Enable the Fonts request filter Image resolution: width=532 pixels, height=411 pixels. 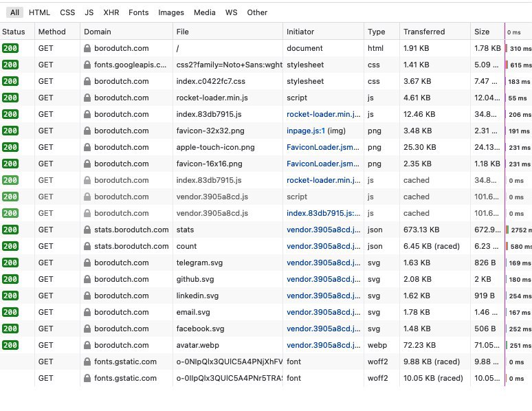coord(138,12)
